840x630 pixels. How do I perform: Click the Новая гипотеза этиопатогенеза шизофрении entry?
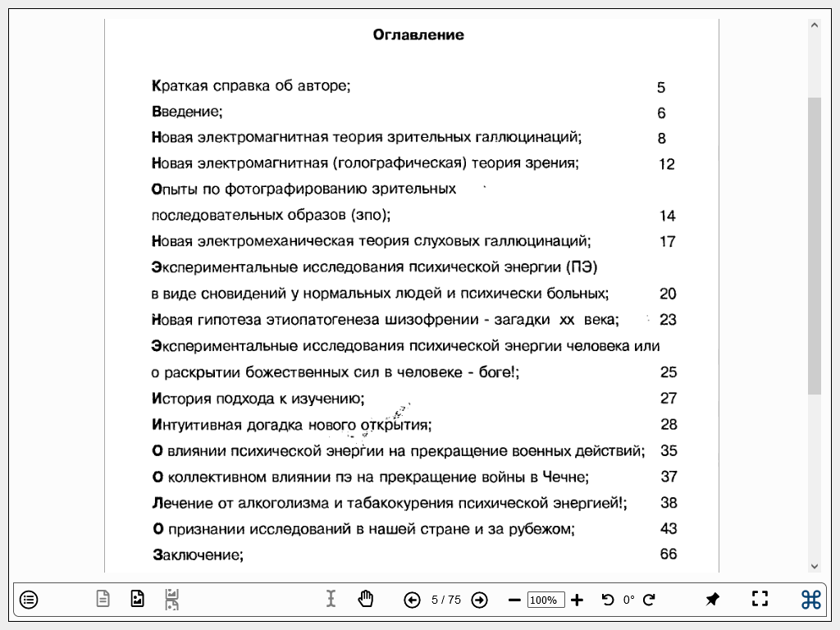(386, 320)
